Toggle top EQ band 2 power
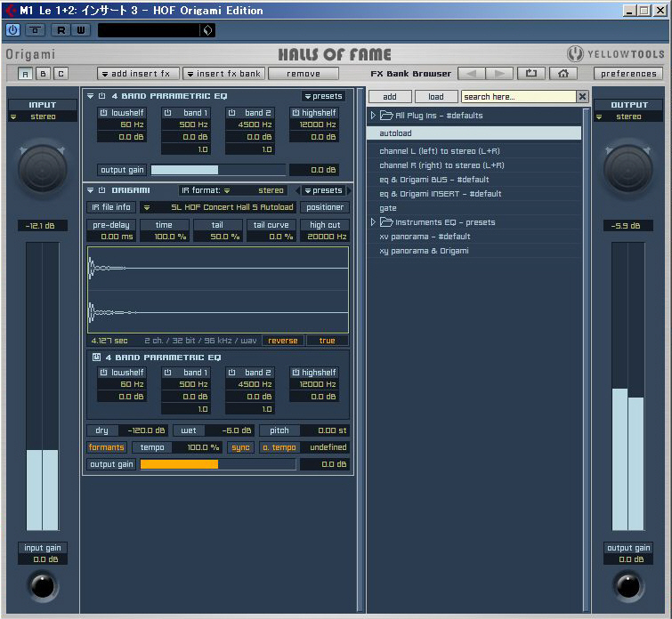672x619 pixels. [231, 113]
